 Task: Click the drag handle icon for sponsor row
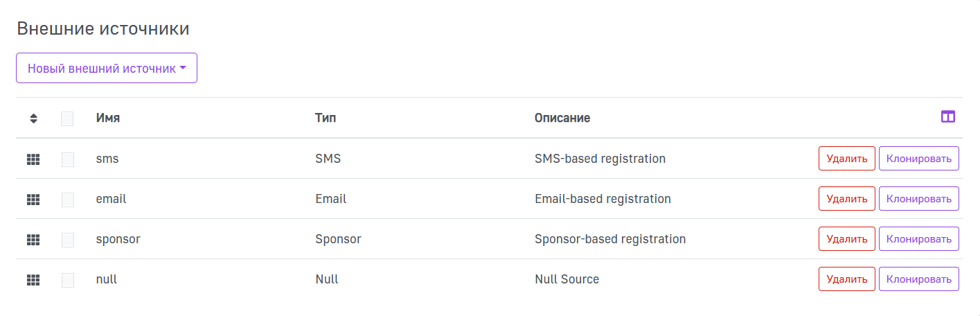[x=33, y=240]
